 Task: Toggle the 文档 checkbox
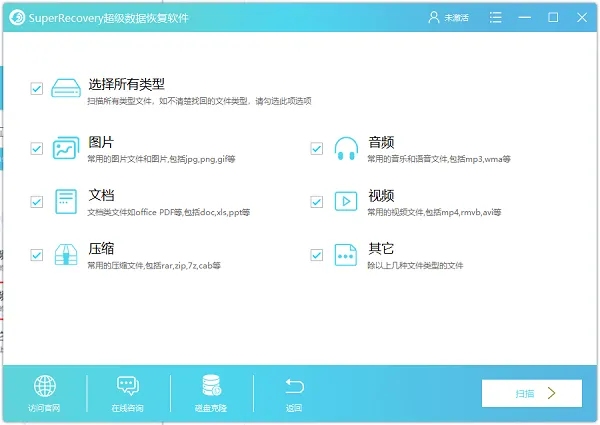coord(37,202)
